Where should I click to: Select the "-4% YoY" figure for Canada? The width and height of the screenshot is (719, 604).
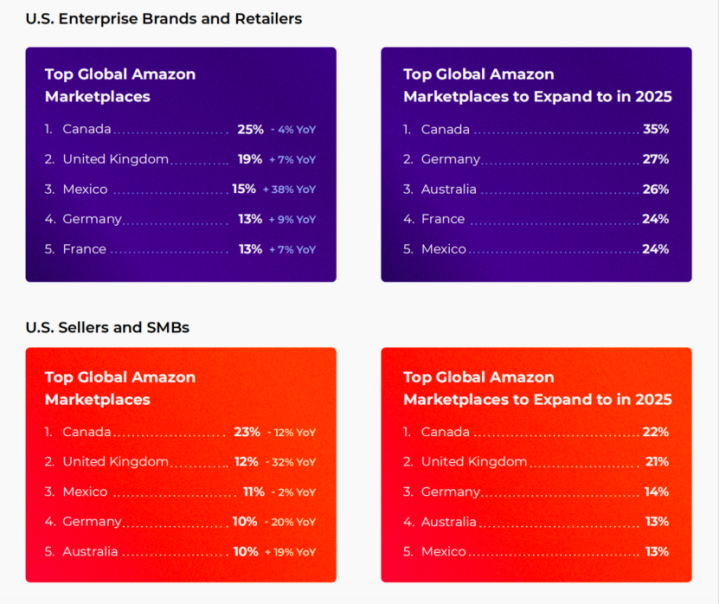point(293,129)
